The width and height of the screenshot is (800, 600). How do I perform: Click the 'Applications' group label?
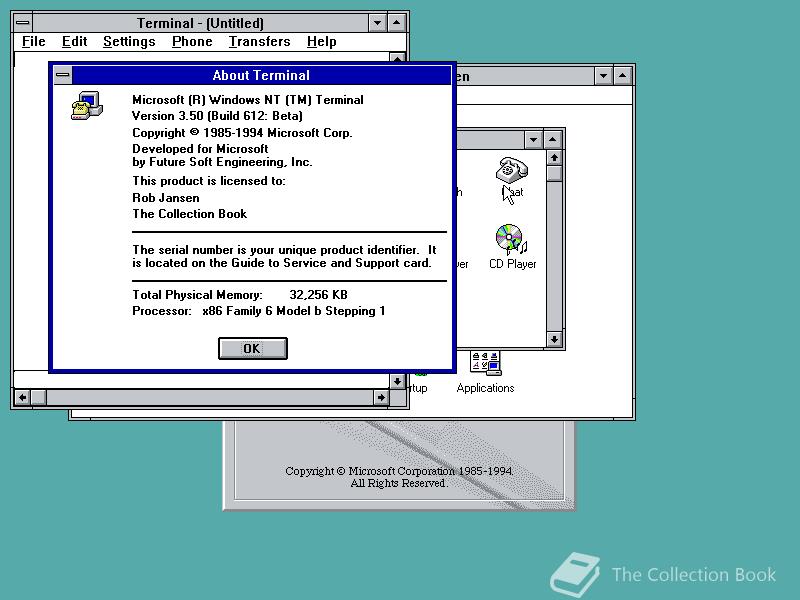pyautogui.click(x=485, y=388)
